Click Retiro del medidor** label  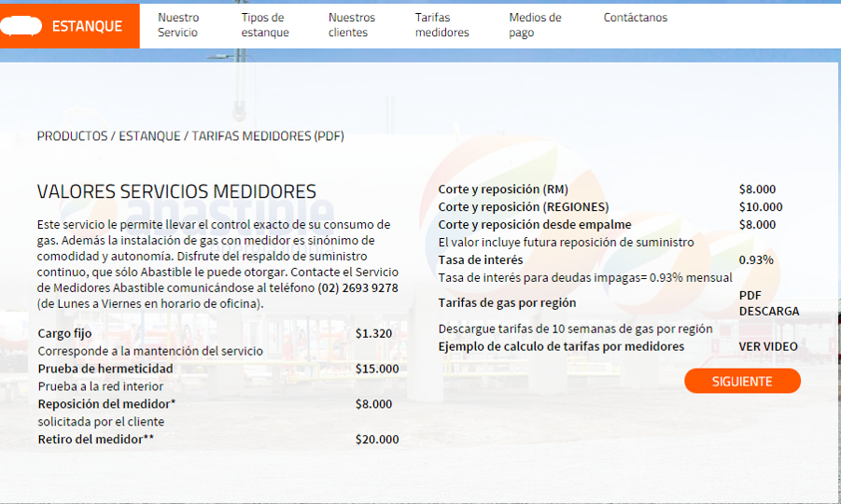coord(95,440)
